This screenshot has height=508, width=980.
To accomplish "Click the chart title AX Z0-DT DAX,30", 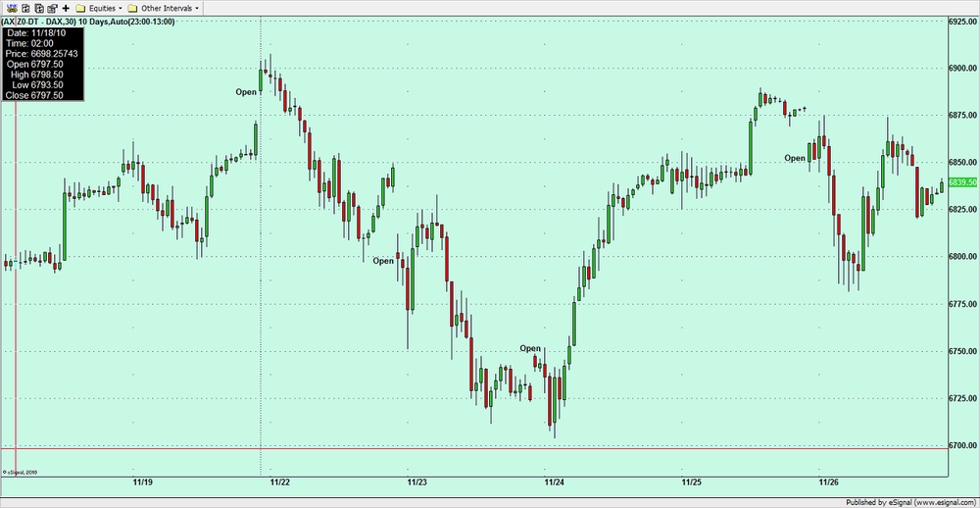I will 88,22.
